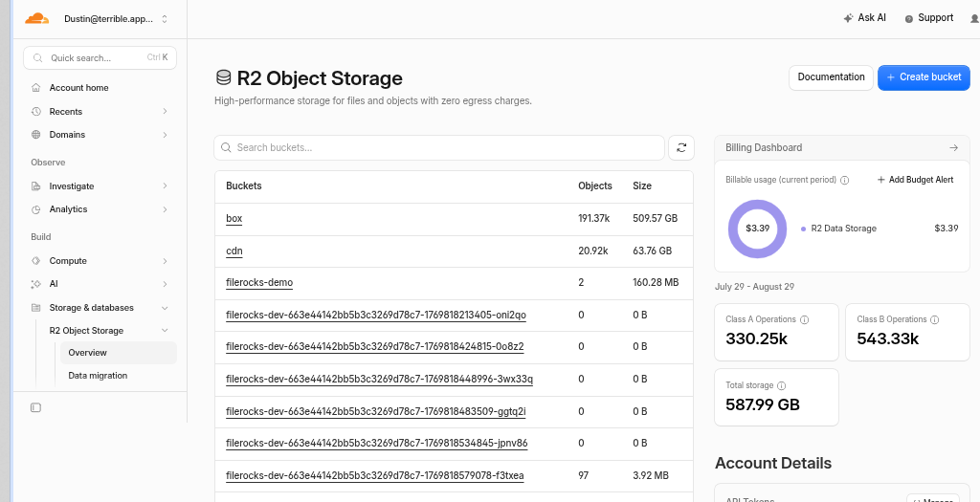Open the AI sidebar item

[x=54, y=284]
